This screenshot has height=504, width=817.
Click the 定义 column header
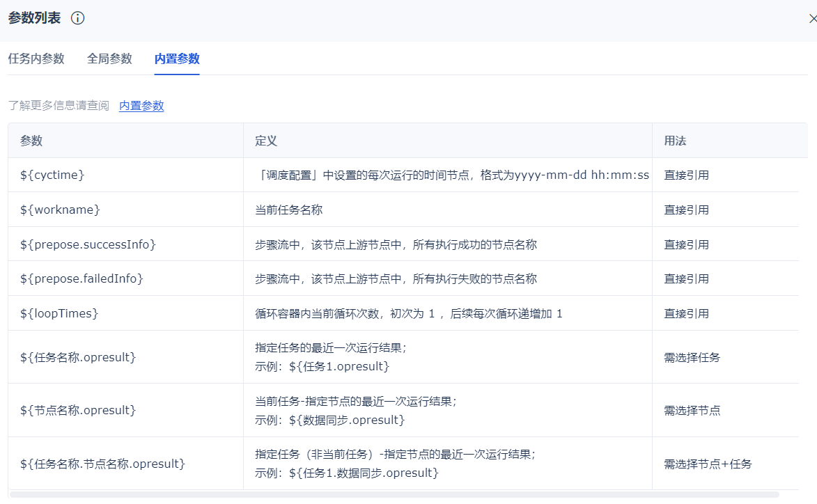266,141
